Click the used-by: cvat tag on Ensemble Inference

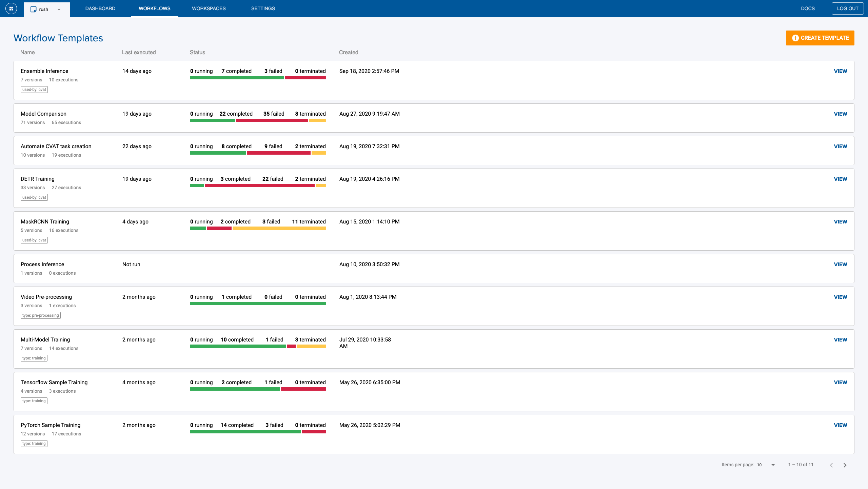tap(34, 90)
